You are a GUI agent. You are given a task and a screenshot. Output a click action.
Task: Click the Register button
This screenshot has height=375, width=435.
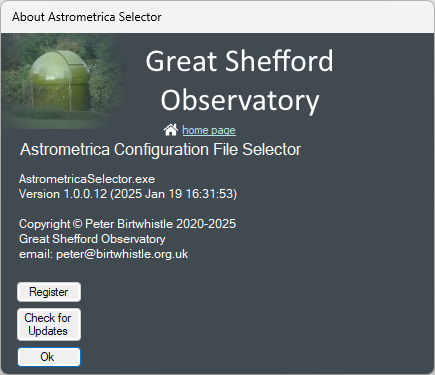click(49, 292)
